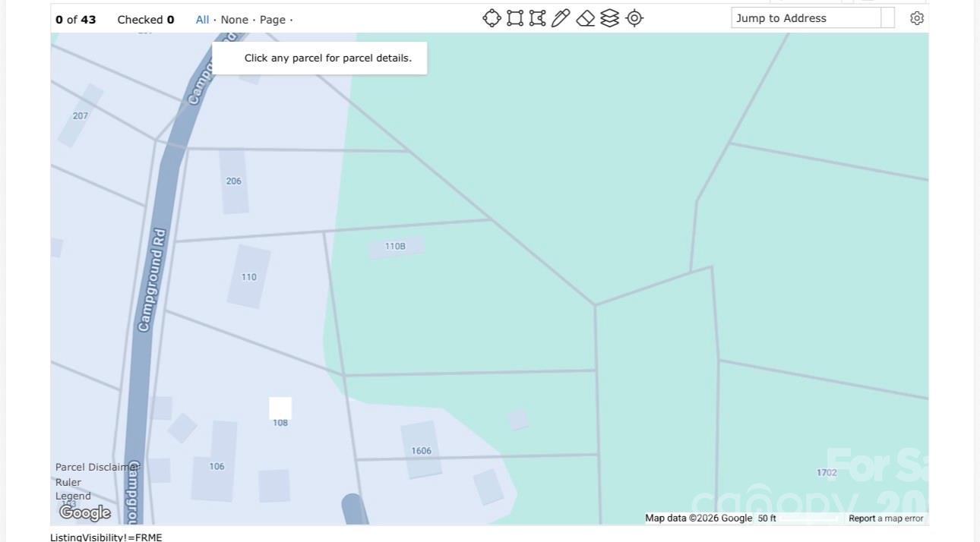Activate the Ruler option

point(68,482)
